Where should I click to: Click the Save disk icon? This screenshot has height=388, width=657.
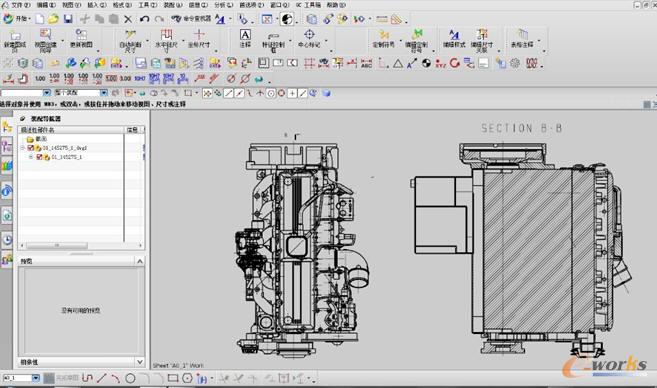(68, 19)
